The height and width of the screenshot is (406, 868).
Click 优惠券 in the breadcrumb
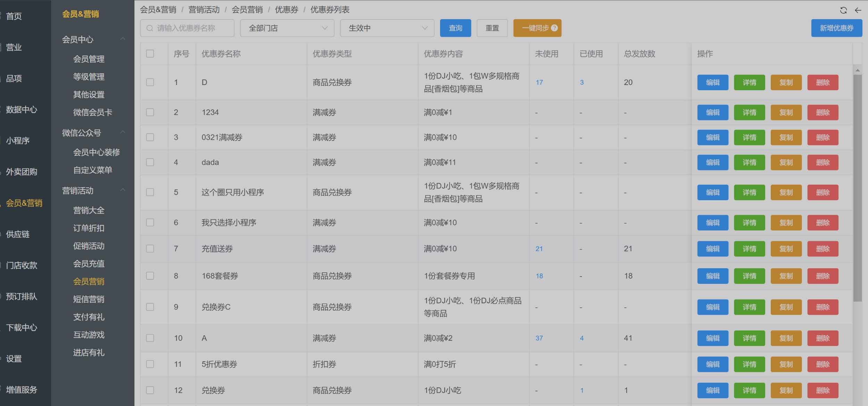point(287,10)
